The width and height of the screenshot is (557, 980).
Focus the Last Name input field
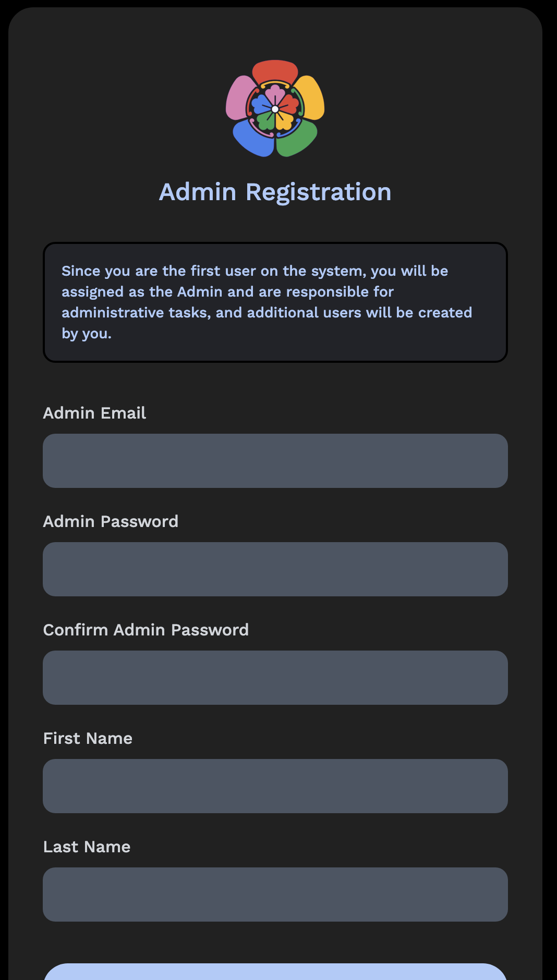click(x=275, y=895)
